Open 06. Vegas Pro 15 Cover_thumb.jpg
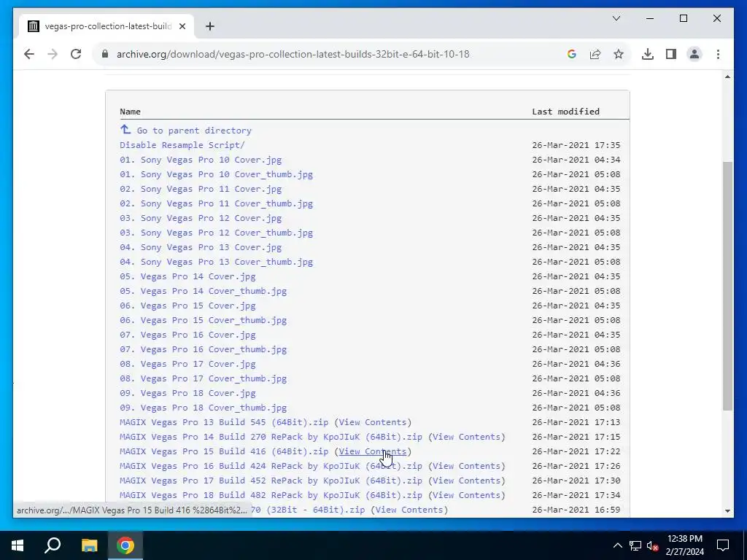This screenshot has height=560, width=747. (x=204, y=320)
